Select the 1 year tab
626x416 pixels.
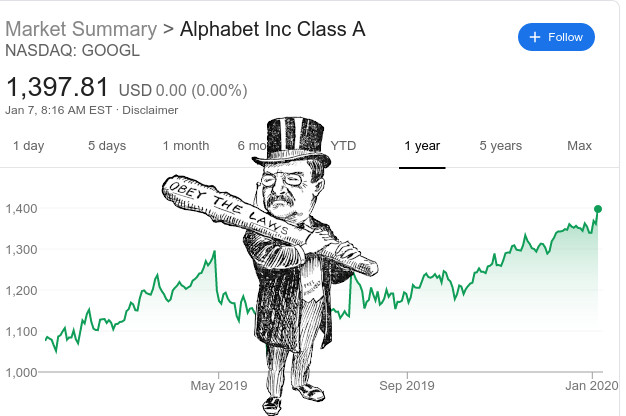click(422, 146)
